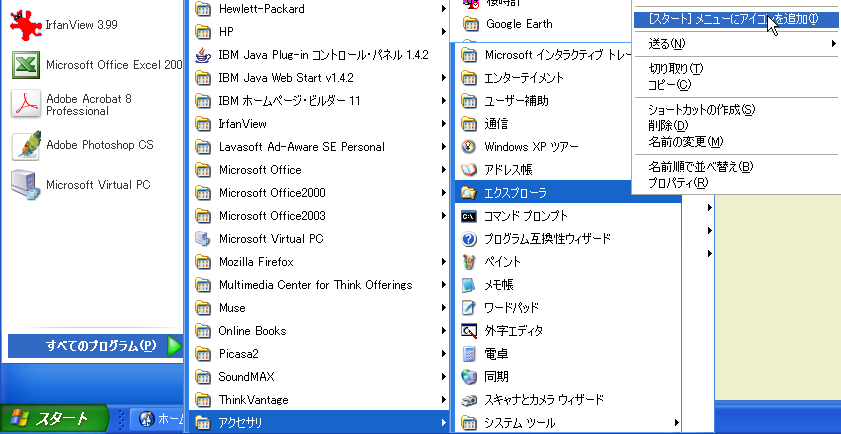Open the Microsoft Office2000 folder

[x=321, y=193]
